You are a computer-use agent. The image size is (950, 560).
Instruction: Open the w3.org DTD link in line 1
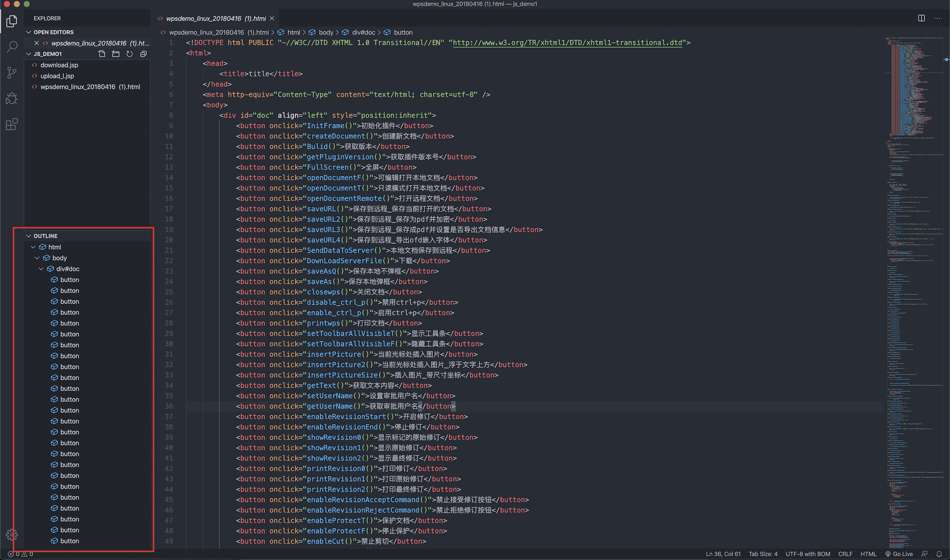(568, 43)
